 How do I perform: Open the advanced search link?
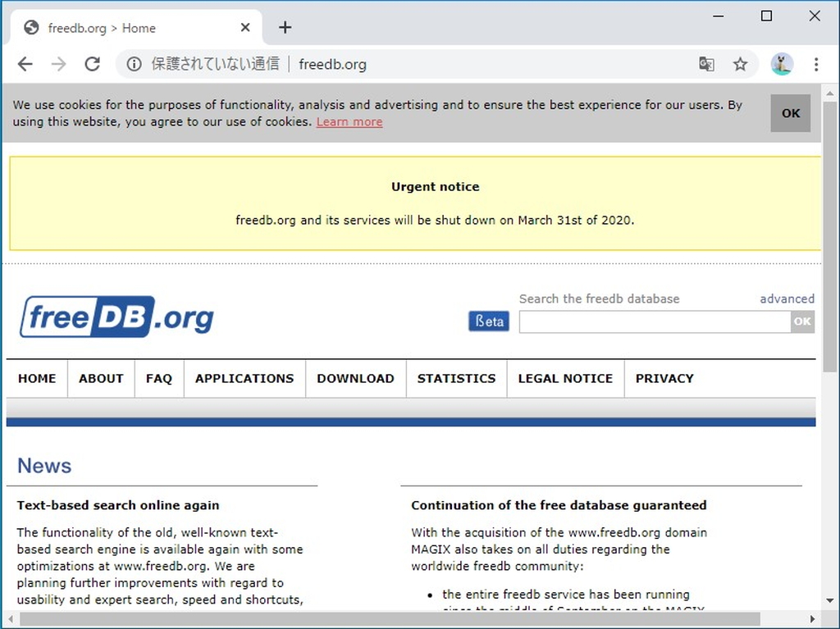click(x=787, y=299)
